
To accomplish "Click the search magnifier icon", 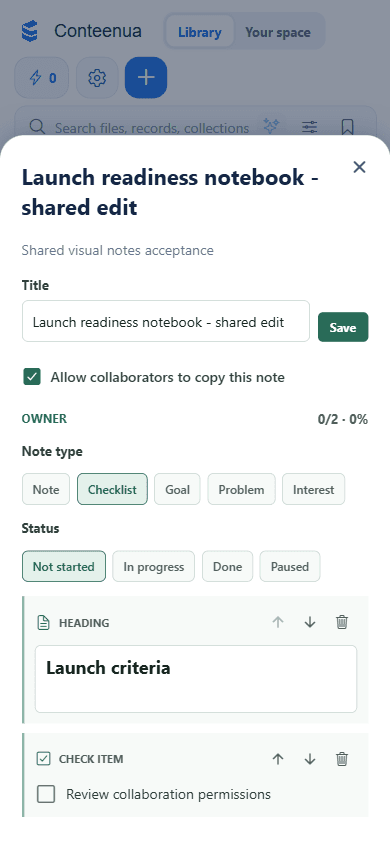I will click(37, 127).
